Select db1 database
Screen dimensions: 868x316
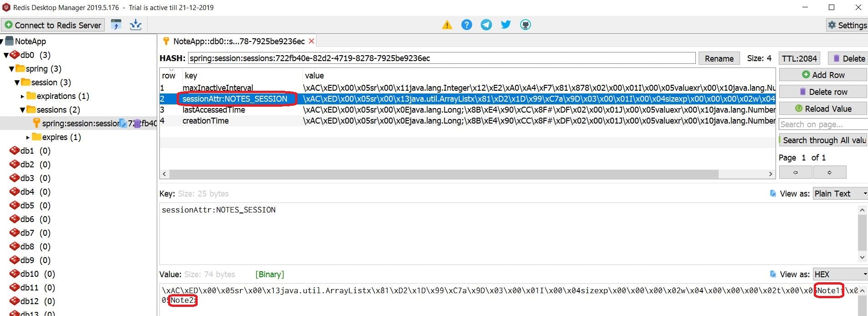[x=30, y=150]
